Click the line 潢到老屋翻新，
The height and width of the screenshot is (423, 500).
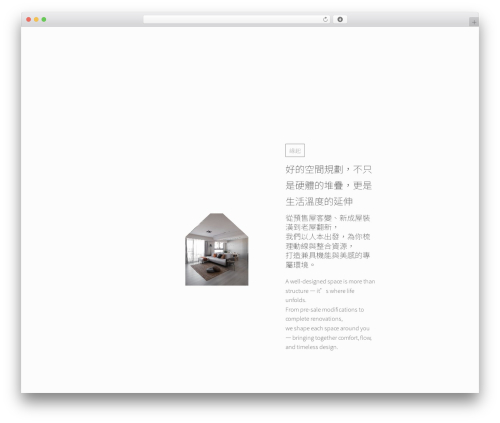tap(312, 227)
